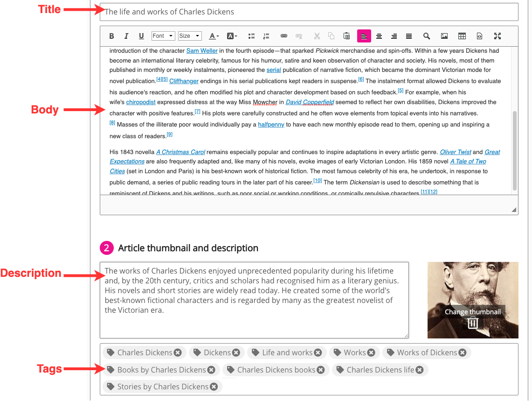Click the paste clipboard icon
532x401 pixels.
tap(346, 36)
